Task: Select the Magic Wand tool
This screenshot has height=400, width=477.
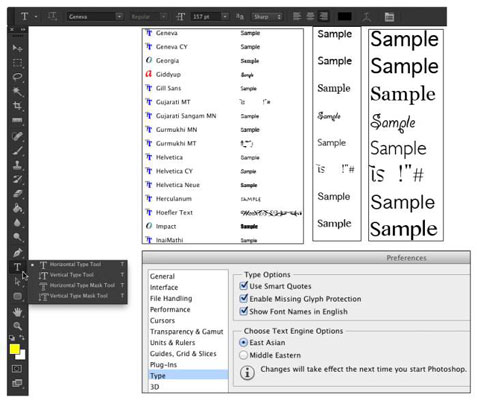Action: (17, 91)
